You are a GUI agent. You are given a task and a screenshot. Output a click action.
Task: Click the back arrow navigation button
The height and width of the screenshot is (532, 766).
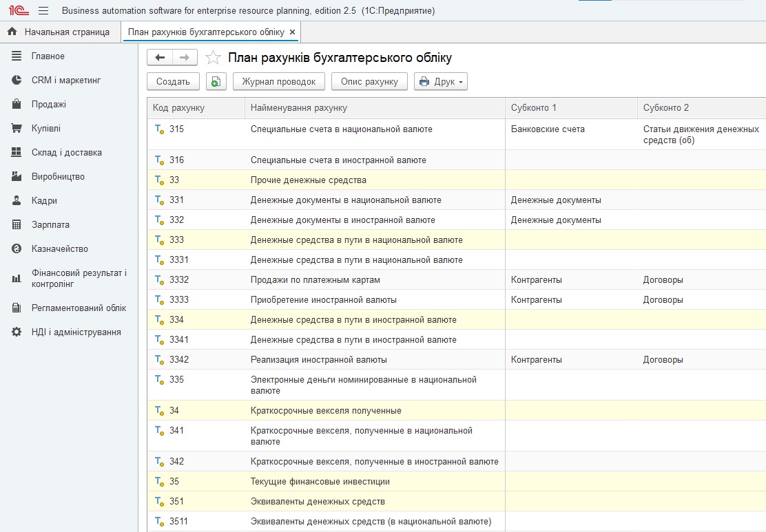click(x=160, y=58)
